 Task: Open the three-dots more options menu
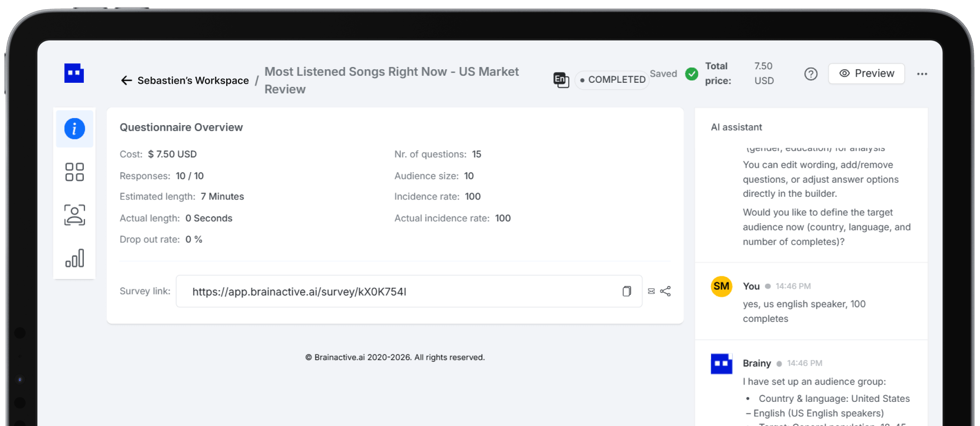922,74
